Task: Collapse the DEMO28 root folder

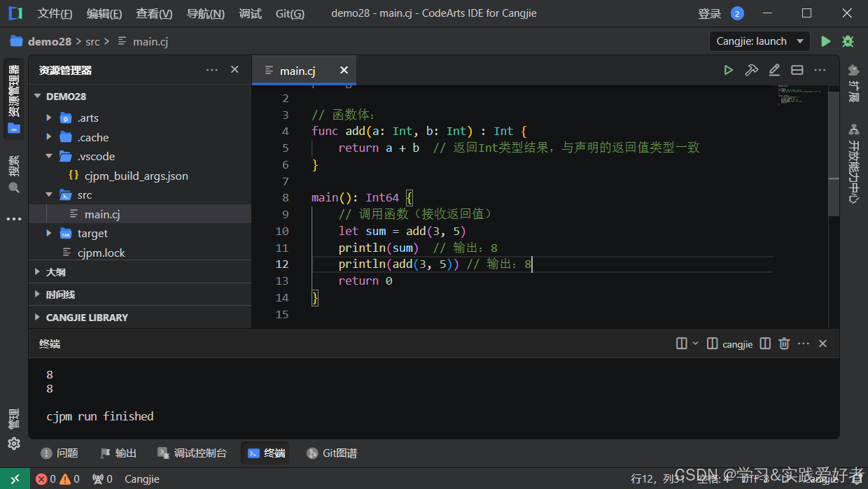Action: click(38, 97)
